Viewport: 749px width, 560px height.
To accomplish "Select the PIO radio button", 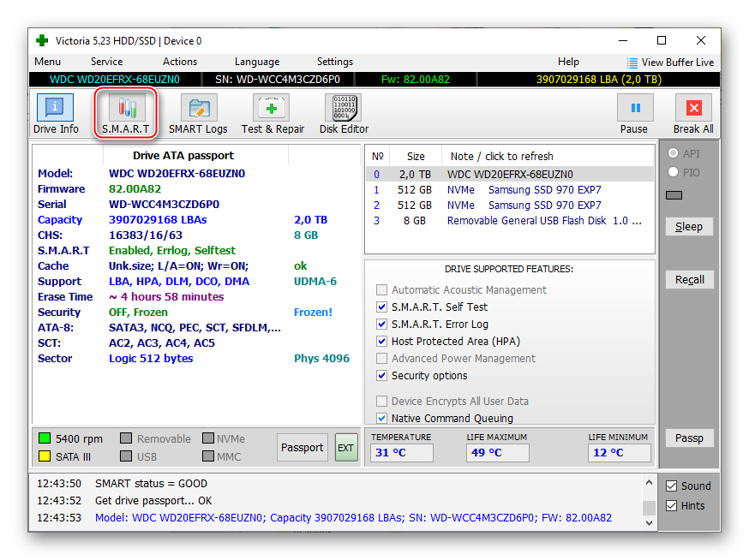I will point(674,172).
